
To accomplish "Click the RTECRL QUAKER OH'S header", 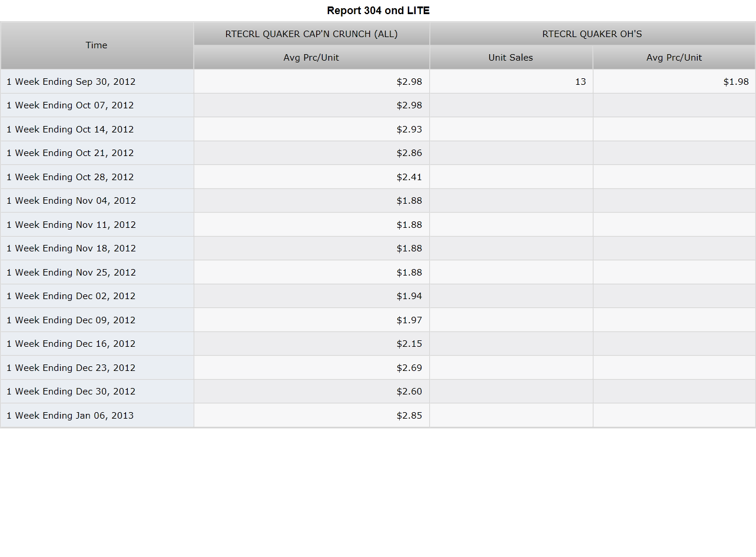I will tap(592, 34).
